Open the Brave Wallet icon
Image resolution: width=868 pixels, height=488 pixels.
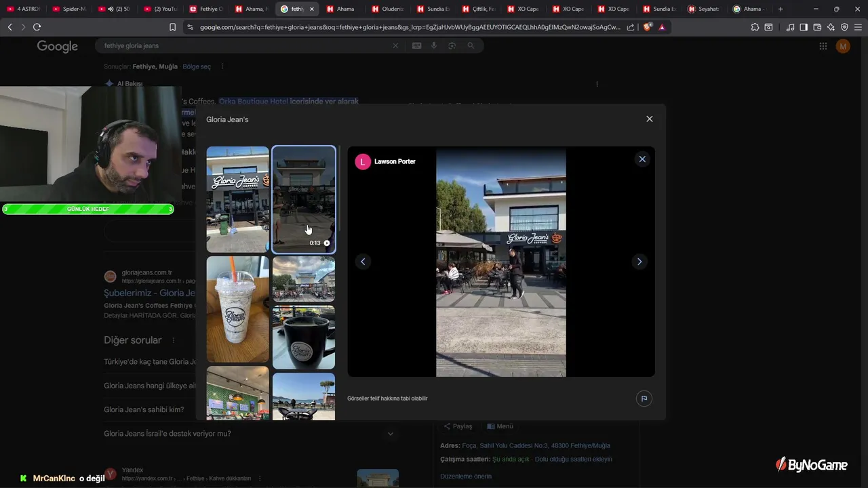pos(817,27)
